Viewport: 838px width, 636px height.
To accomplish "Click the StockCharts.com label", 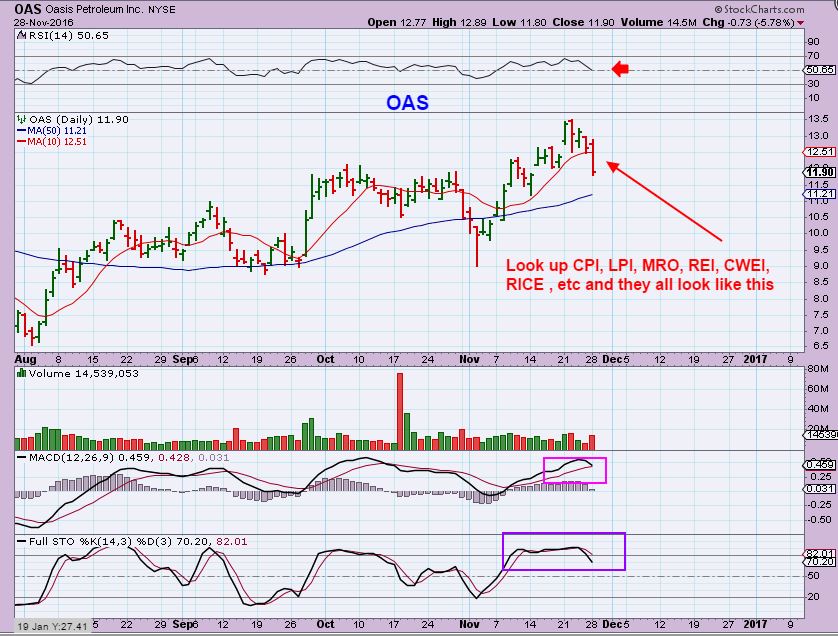I will tap(759, 9).
